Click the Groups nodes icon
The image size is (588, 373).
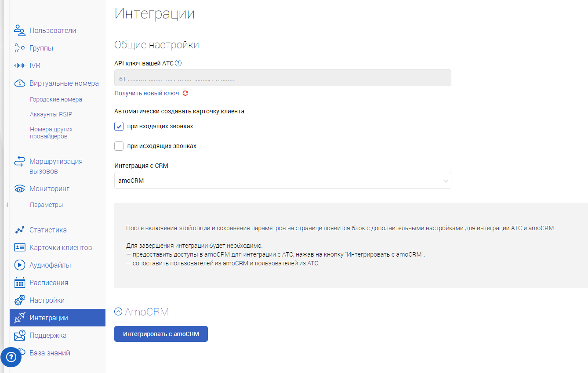(x=19, y=48)
